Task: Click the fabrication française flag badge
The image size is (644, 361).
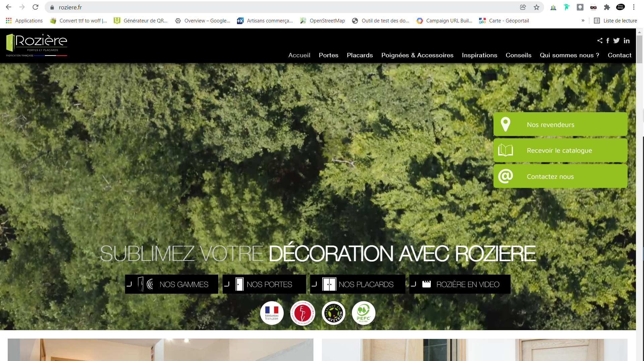Action: (272, 313)
